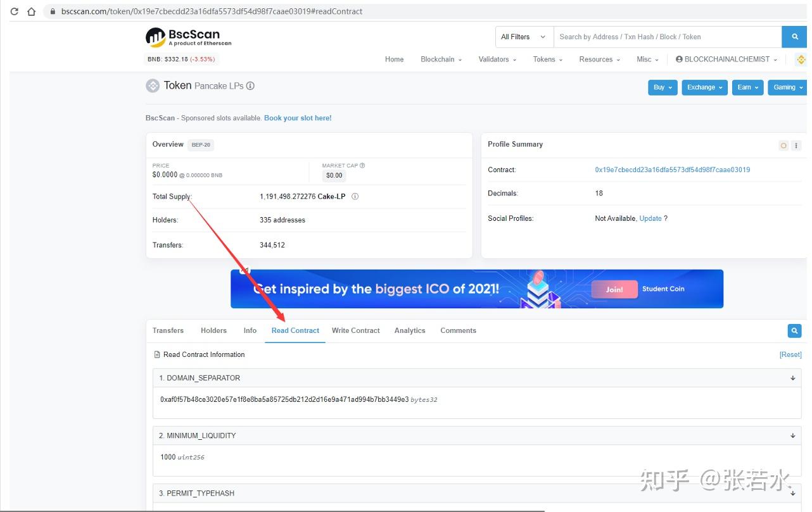Image resolution: width=812 pixels, height=512 pixels.
Task: Click the BEP-20 badge
Action: [x=201, y=145]
